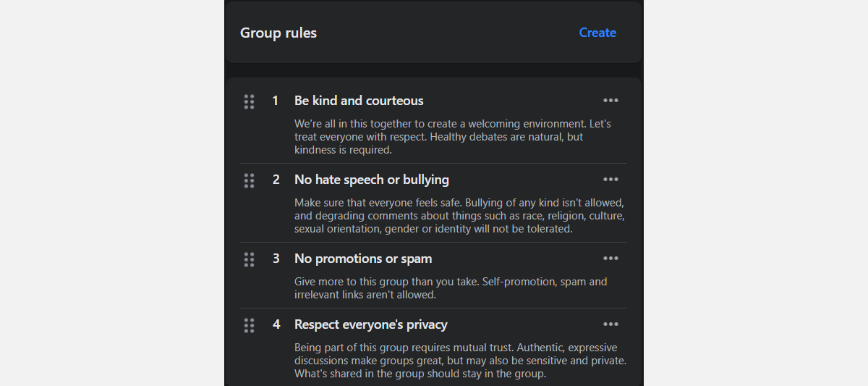The image size is (868, 386).
Task: Open three-dot menu for 'No hate speech or bullying'
Action: (x=610, y=180)
